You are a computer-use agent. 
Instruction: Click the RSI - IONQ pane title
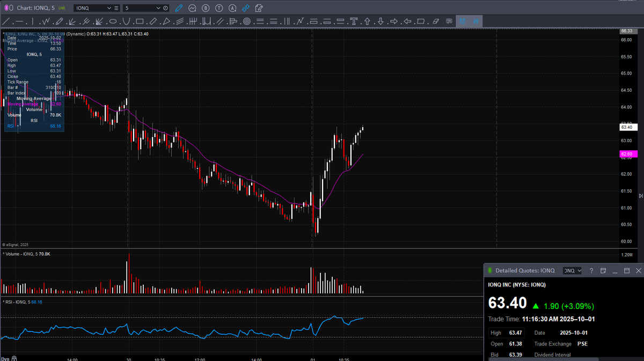pyautogui.click(x=17, y=302)
